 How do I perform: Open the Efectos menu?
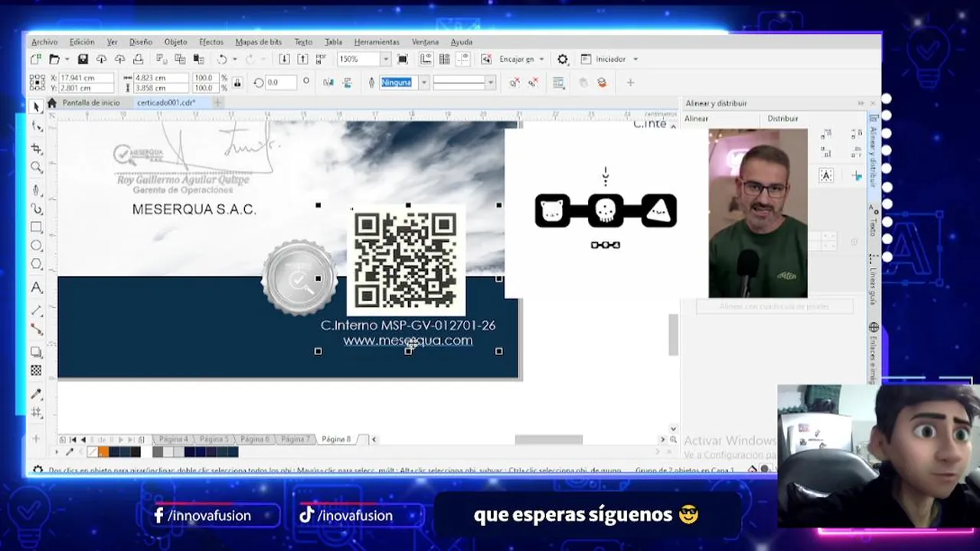point(211,42)
